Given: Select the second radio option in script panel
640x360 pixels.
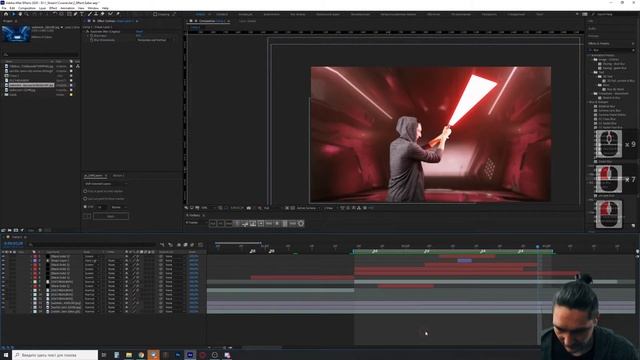Looking at the screenshot, I should tap(85, 199).
